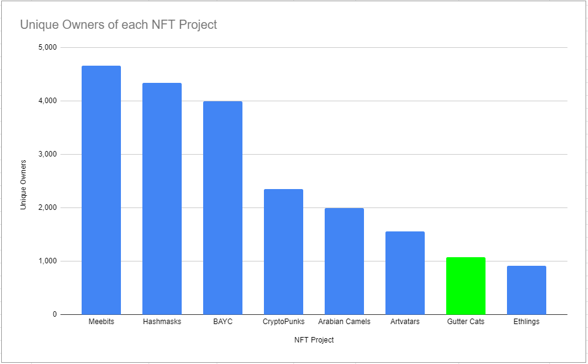Select the Arabian Camels bar

coord(344,261)
